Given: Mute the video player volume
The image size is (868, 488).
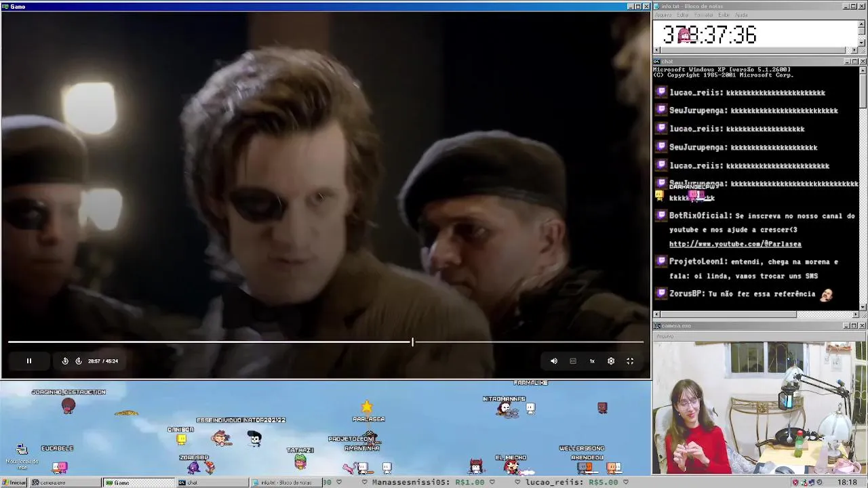Looking at the screenshot, I should point(554,361).
